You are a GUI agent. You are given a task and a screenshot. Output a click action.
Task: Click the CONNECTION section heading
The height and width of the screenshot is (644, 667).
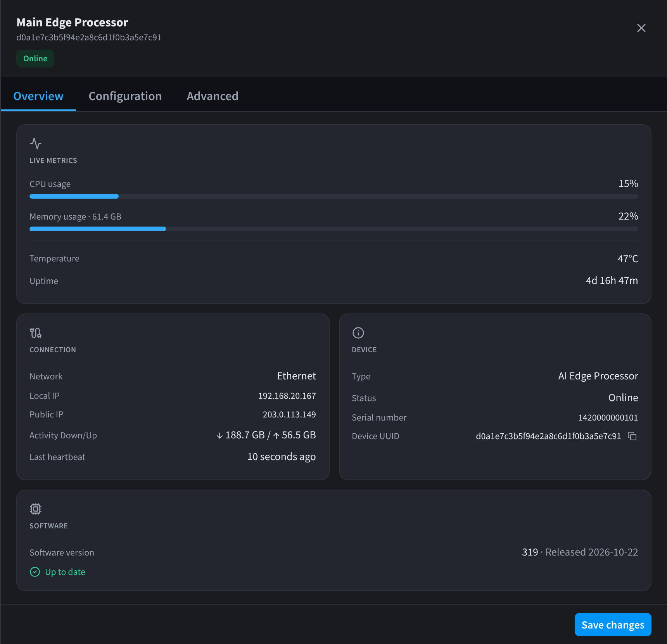(x=53, y=350)
